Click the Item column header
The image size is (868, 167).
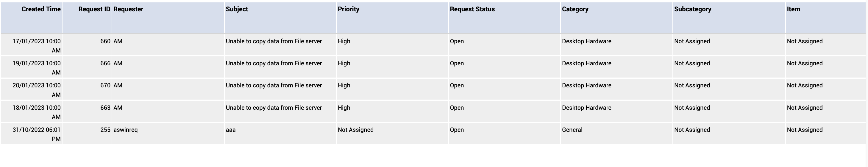[793, 9]
